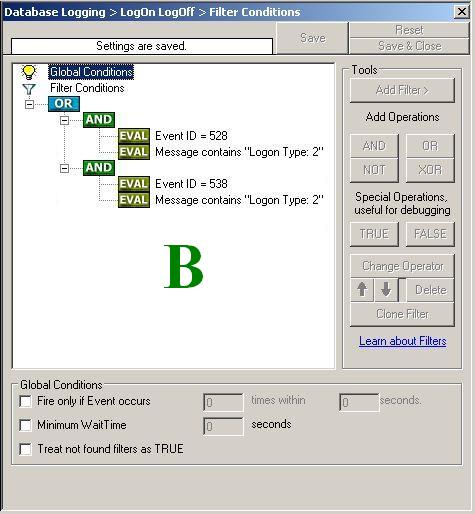Click EVAL badge for Event ID = 528
Screen dimensions: 475x514
pyautogui.click(x=134, y=136)
